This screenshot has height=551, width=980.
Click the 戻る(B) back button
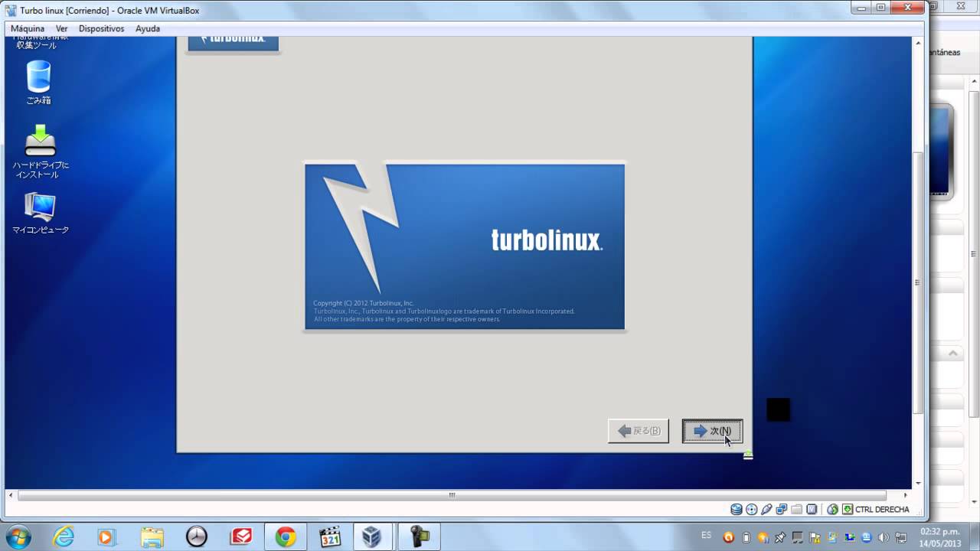pyautogui.click(x=639, y=431)
